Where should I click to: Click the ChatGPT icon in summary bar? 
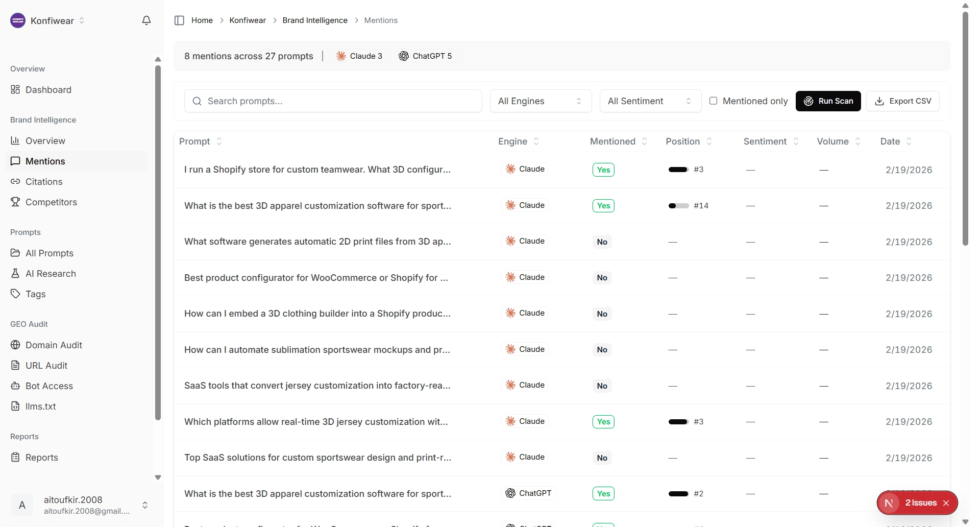pos(404,56)
